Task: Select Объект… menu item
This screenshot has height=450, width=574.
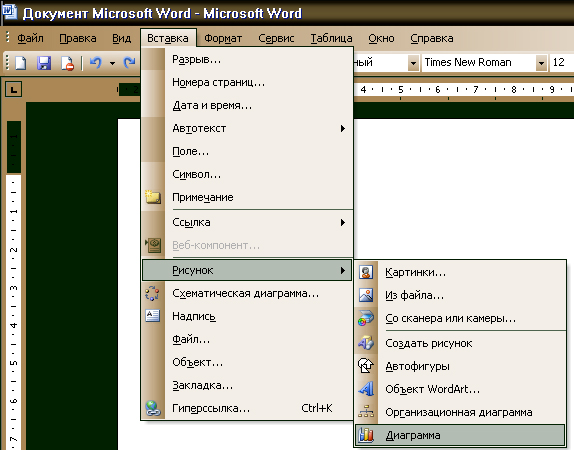Action: 247,362
